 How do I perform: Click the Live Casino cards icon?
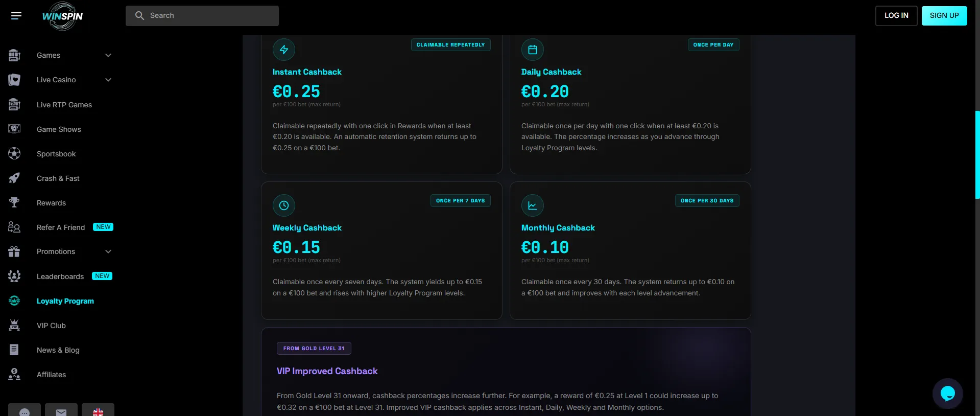click(x=14, y=80)
